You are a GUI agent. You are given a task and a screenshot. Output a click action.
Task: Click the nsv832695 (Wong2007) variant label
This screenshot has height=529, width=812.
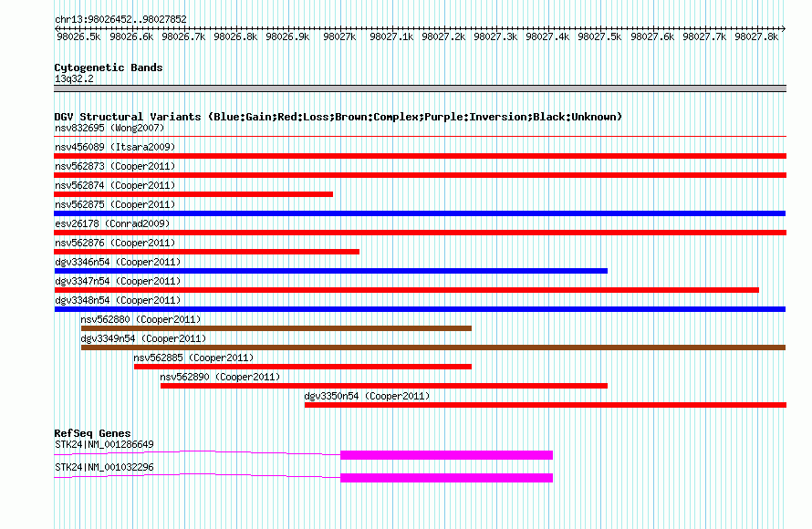pos(109,128)
